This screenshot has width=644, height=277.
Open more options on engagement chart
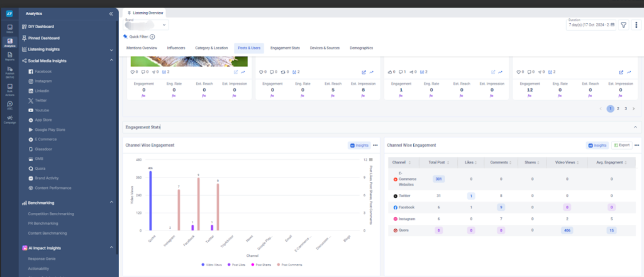(375, 145)
